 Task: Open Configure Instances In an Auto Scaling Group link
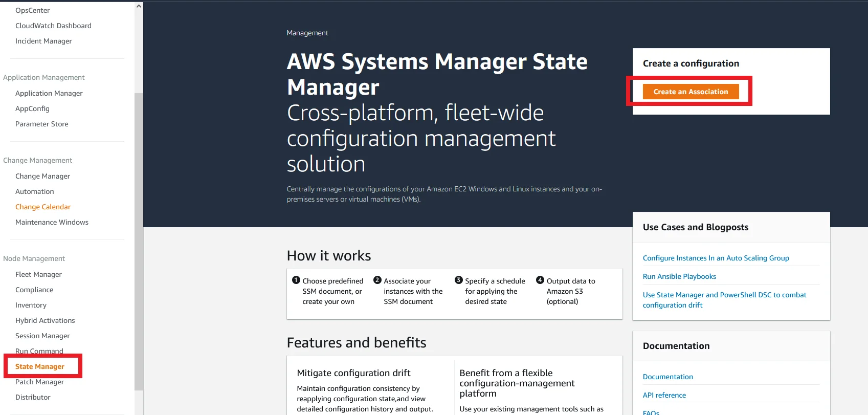pos(716,258)
